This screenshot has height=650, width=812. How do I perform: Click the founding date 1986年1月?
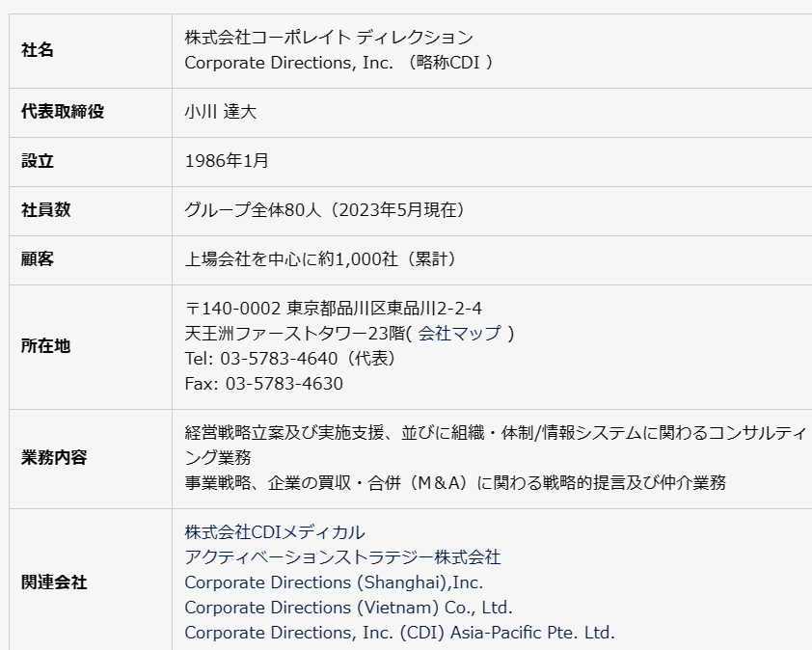(x=227, y=160)
